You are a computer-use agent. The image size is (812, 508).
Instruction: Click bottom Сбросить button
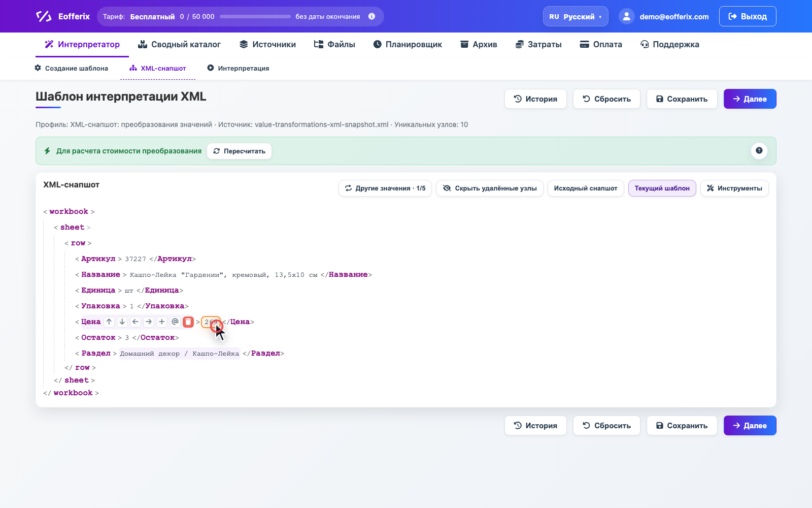point(606,426)
